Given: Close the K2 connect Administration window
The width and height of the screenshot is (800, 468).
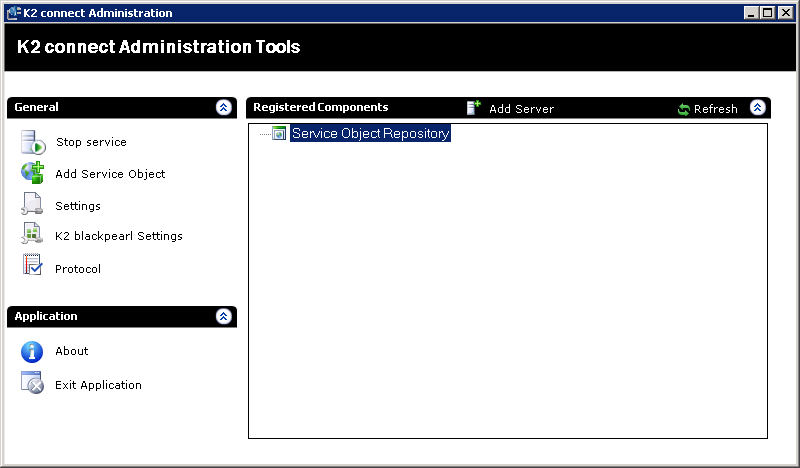Looking at the screenshot, I should point(786,13).
